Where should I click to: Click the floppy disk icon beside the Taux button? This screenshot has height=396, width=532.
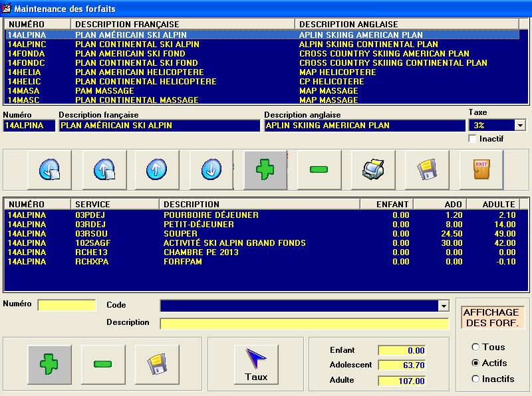point(157,363)
